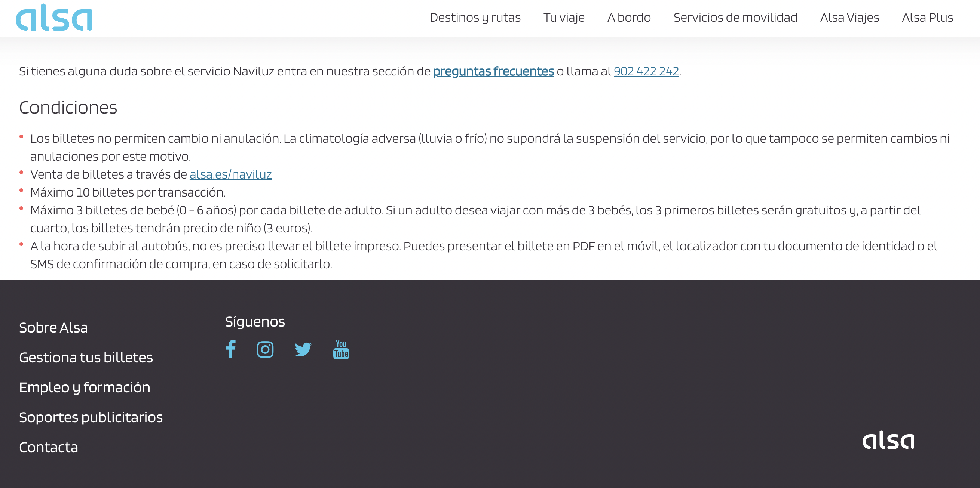Open Alsa YouTube channel icon
The width and height of the screenshot is (980, 488).
pos(341,349)
